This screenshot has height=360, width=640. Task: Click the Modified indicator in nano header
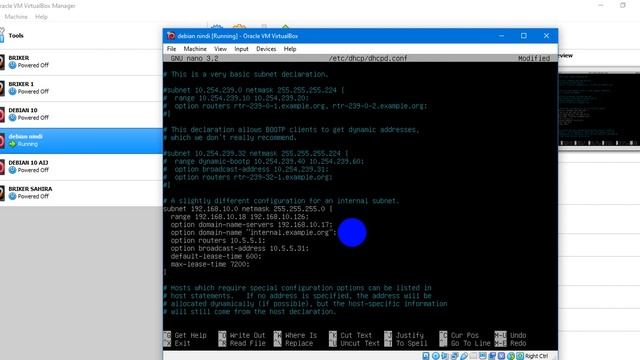(534, 58)
